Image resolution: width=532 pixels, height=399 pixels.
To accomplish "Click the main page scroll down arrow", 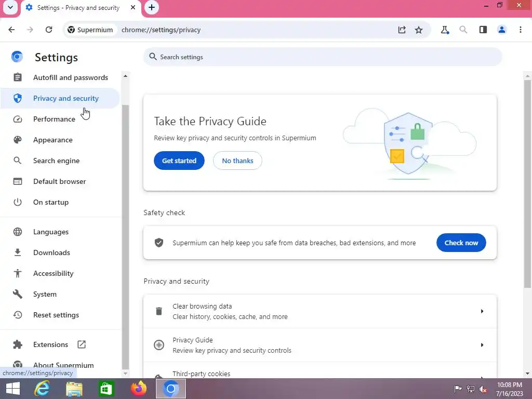I will pos(527,374).
